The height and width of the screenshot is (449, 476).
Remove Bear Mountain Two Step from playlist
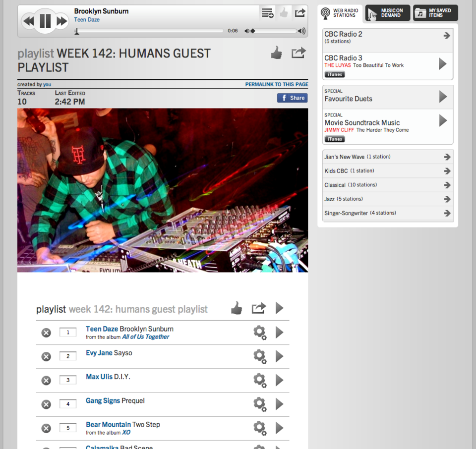(46, 428)
